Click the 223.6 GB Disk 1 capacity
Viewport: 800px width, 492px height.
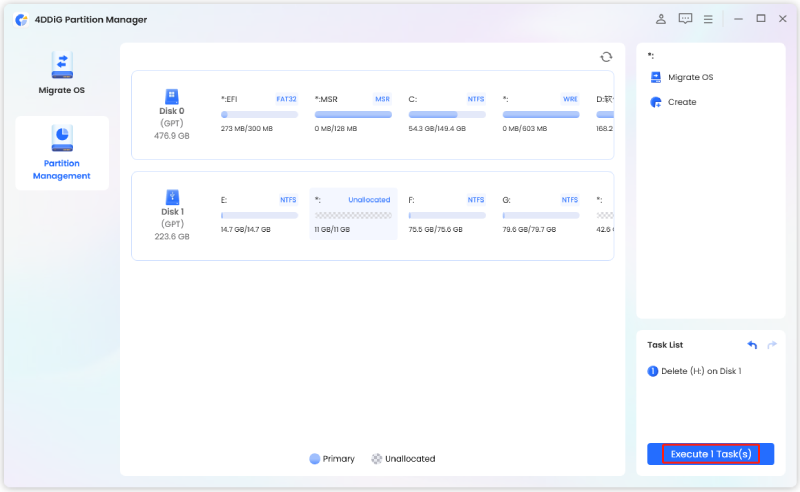[172, 237]
